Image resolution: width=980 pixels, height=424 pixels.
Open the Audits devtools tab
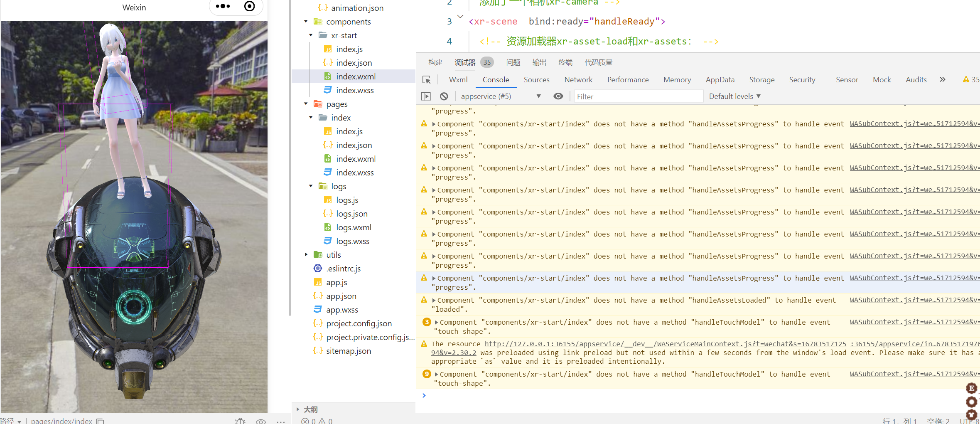(x=916, y=80)
